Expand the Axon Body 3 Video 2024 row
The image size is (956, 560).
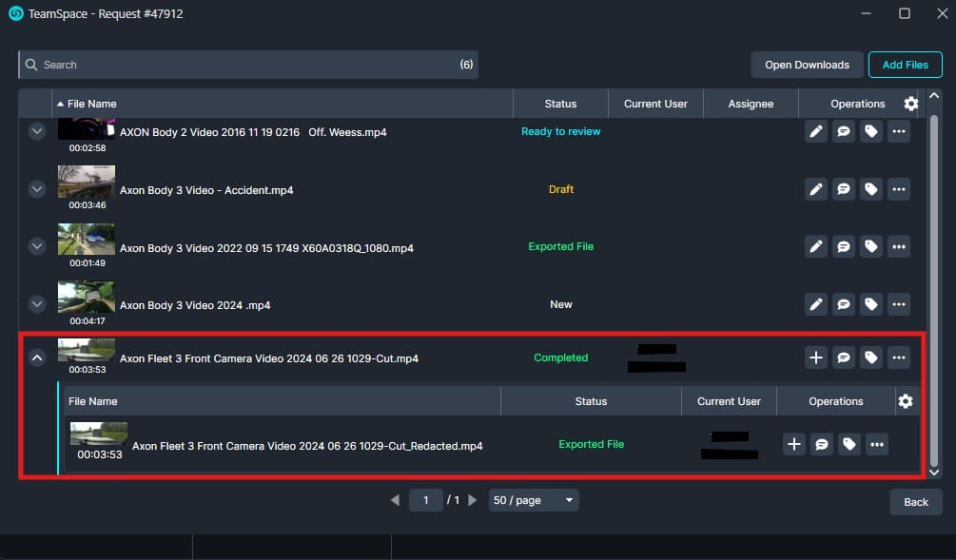click(x=37, y=304)
